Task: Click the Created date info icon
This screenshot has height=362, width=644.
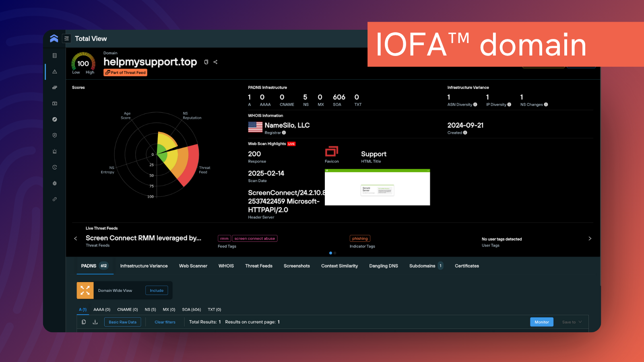Action: (465, 133)
